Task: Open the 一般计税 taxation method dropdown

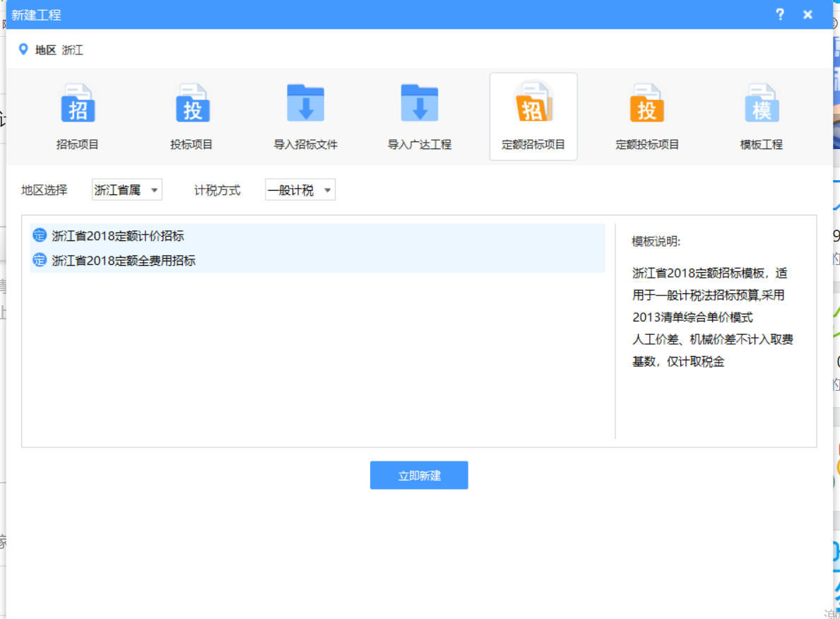Action: click(x=300, y=189)
